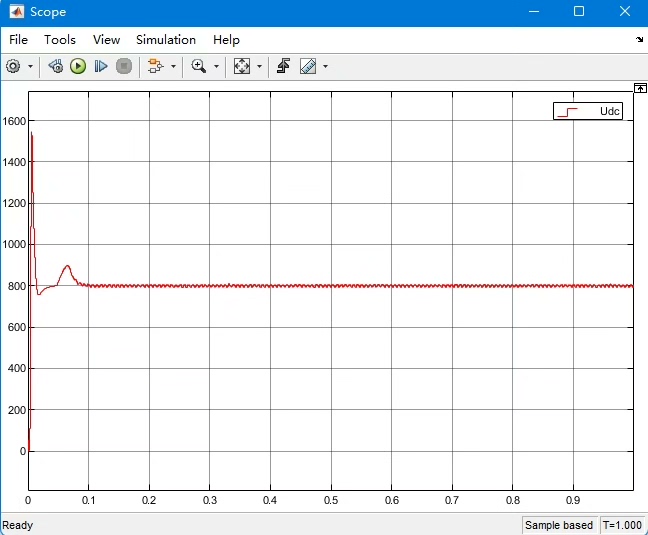This screenshot has height=535, width=648.
Task: Click the Cursor Measurements ruler icon
Action: tap(308, 66)
